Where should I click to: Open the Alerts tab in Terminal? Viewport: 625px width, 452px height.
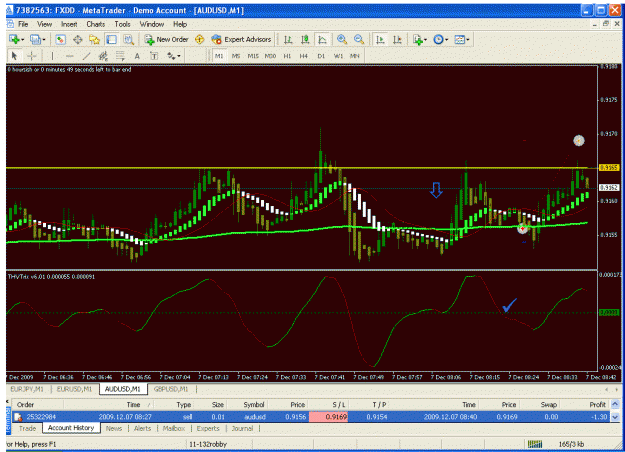pos(142,428)
